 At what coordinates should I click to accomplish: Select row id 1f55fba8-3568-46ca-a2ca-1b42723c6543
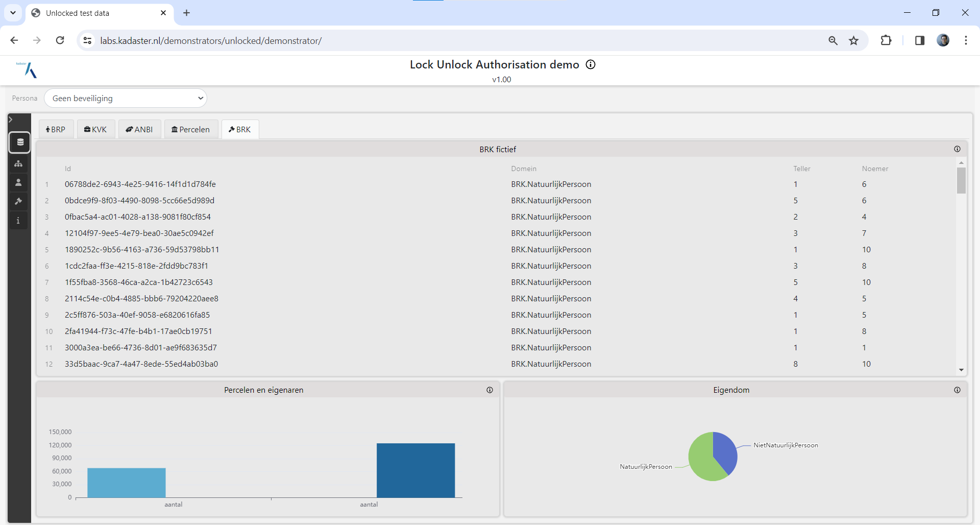139,282
